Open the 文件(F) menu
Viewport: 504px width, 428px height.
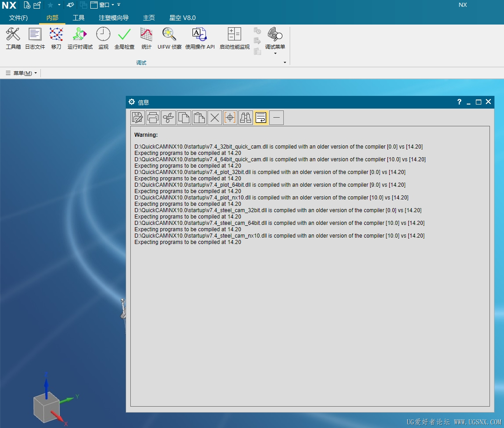click(x=18, y=18)
